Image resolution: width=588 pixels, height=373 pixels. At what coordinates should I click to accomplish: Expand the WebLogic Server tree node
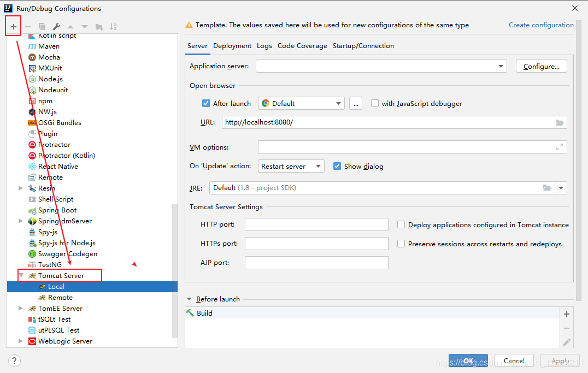(21, 341)
